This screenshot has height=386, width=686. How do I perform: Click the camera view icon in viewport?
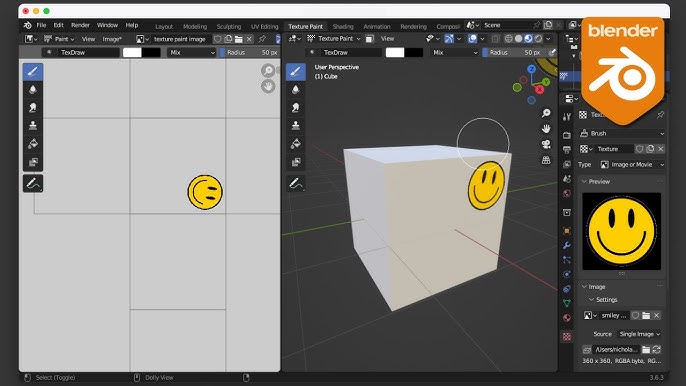pyautogui.click(x=546, y=144)
